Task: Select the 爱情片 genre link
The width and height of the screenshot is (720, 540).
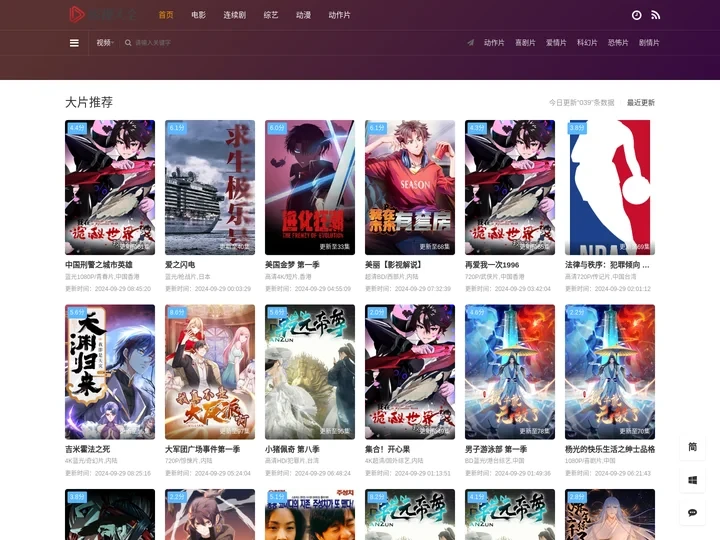Action: click(556, 43)
